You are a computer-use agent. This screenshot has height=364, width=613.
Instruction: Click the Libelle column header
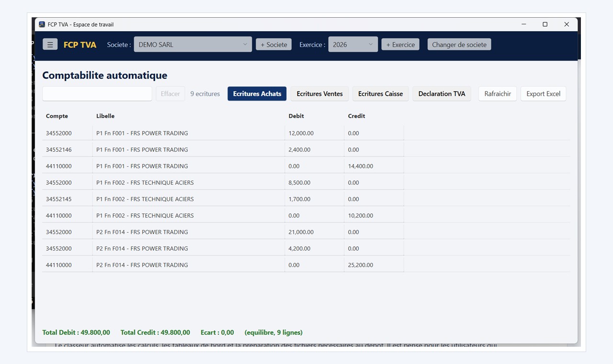point(105,116)
